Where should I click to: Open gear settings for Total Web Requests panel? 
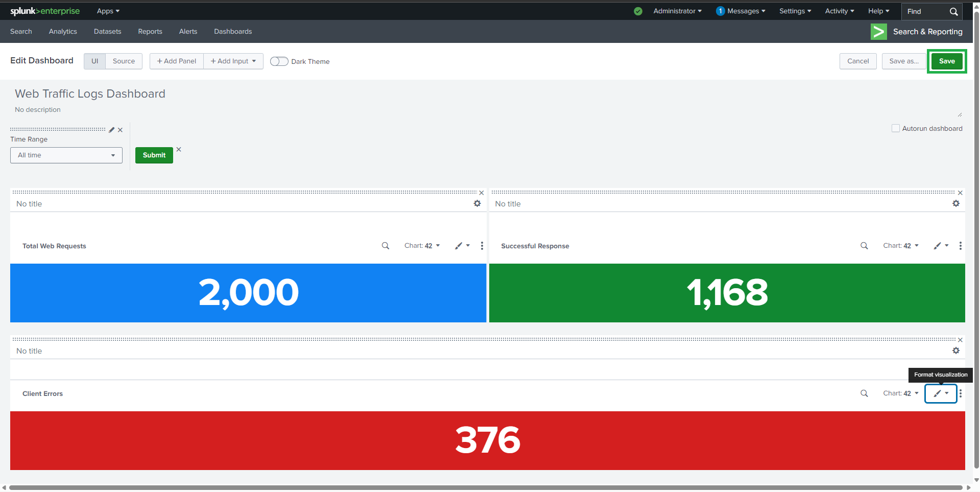pyautogui.click(x=477, y=203)
